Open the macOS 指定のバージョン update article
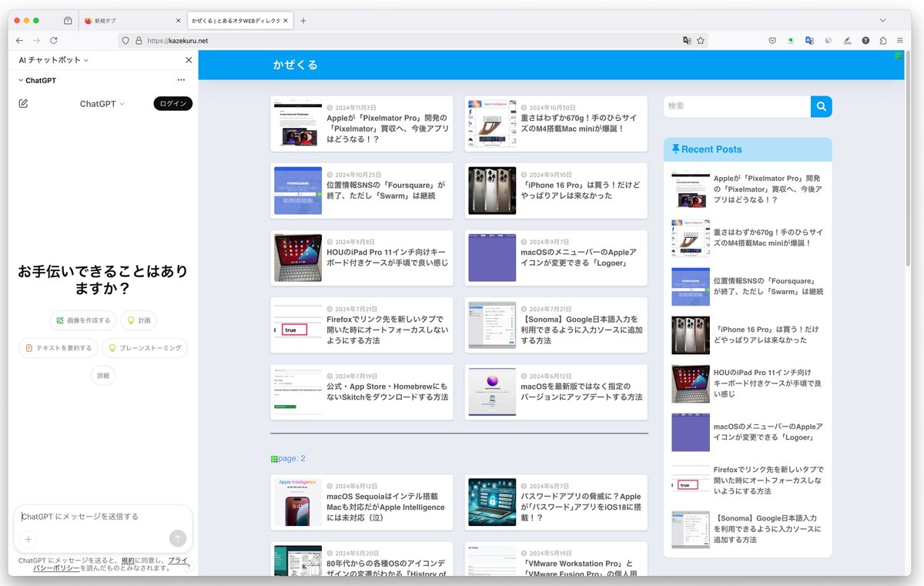924x586 pixels. (556, 392)
